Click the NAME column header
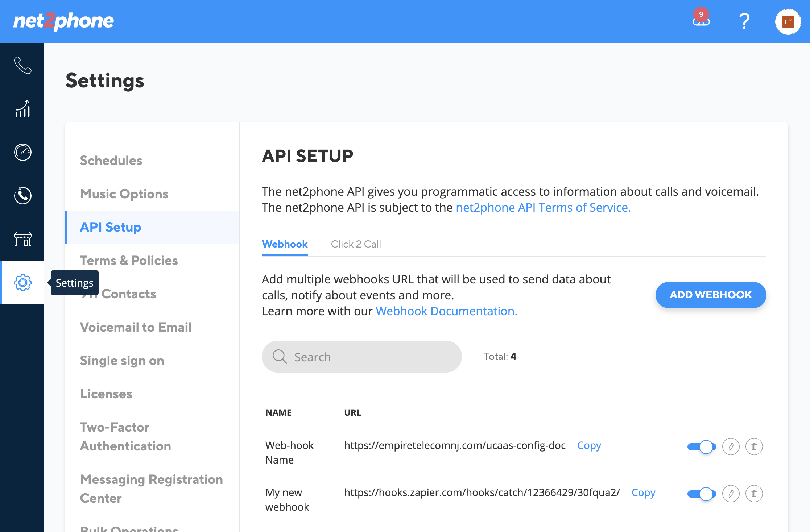The image size is (810, 532). (278, 412)
